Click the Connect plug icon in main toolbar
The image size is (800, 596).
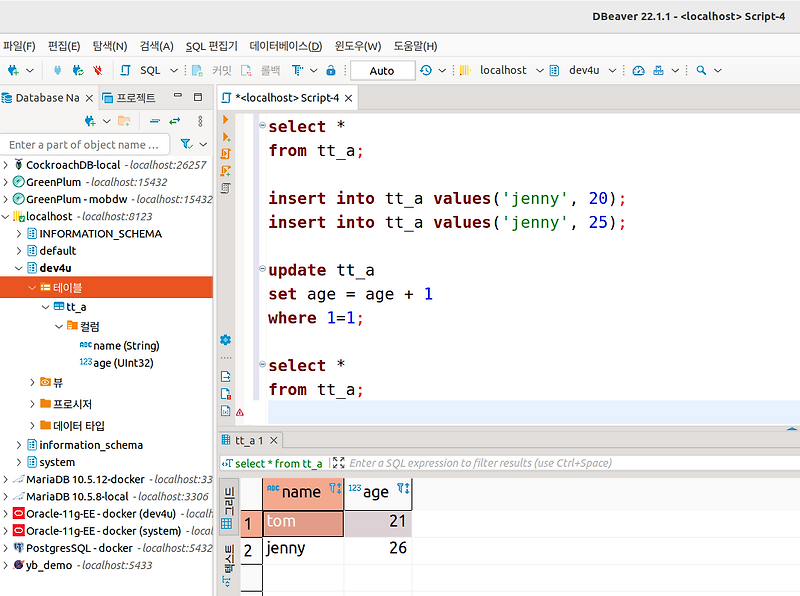57,70
